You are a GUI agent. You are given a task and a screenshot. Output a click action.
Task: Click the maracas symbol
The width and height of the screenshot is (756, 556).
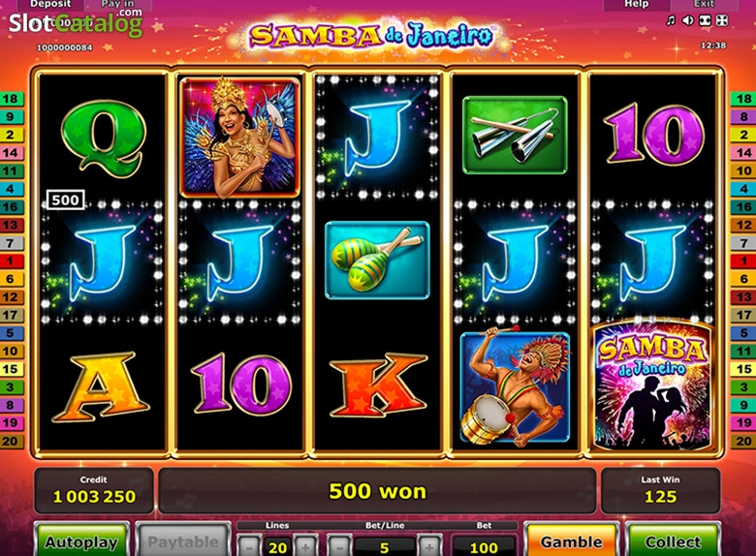[377, 261]
